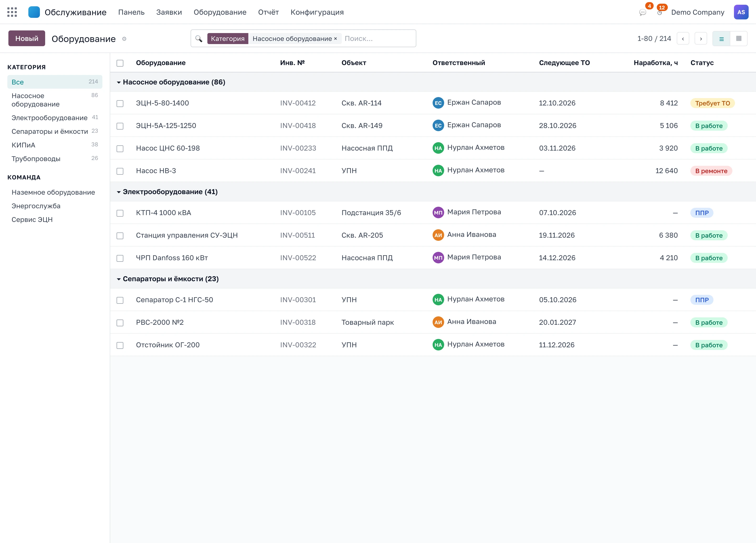Screen dimensions: 756x543
Task: Check the ЭЦН-5-80-1400 row checkbox
Action: click(120, 104)
